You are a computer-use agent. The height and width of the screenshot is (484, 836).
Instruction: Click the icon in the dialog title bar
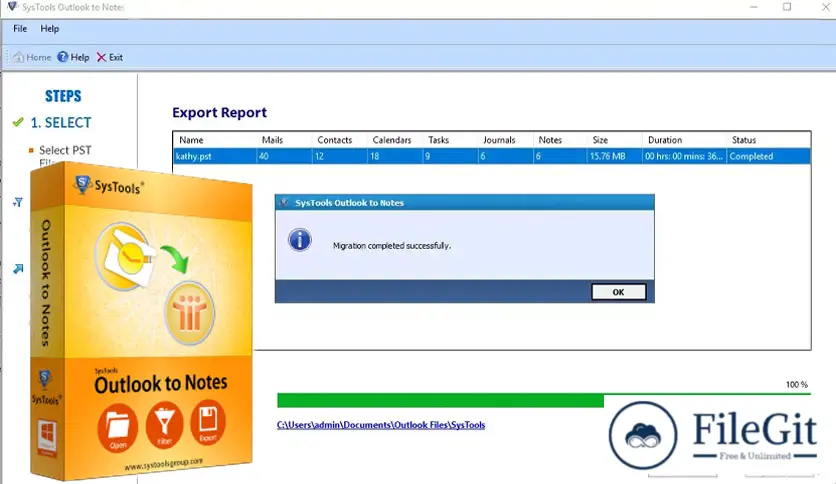284,203
